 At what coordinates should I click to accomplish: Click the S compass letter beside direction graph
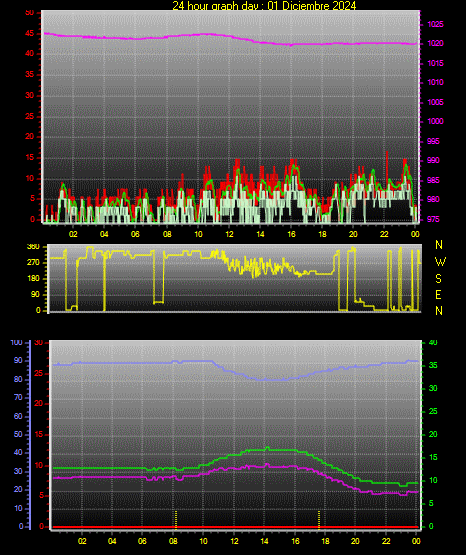pyautogui.click(x=438, y=279)
